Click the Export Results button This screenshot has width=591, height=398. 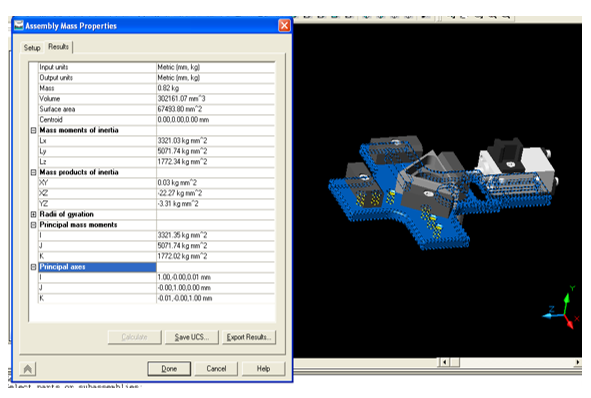[x=249, y=337]
